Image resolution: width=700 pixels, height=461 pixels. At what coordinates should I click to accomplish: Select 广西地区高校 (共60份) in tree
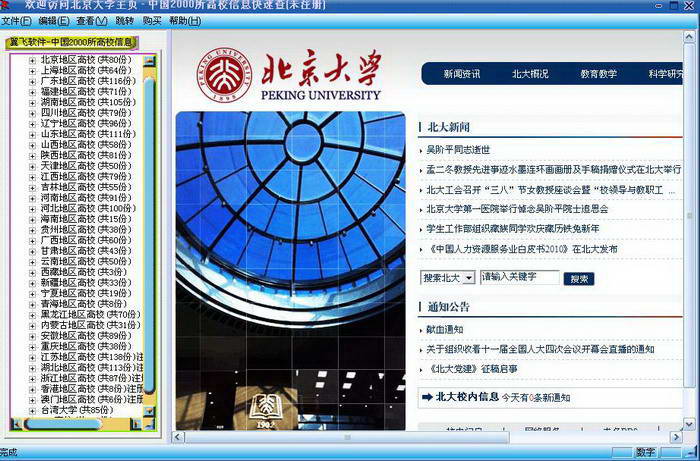(x=87, y=241)
